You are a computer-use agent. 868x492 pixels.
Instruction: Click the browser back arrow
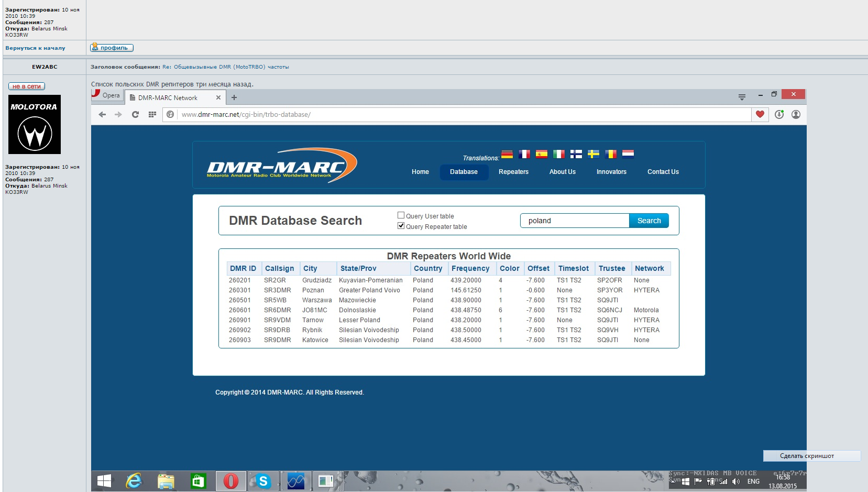[x=102, y=114]
